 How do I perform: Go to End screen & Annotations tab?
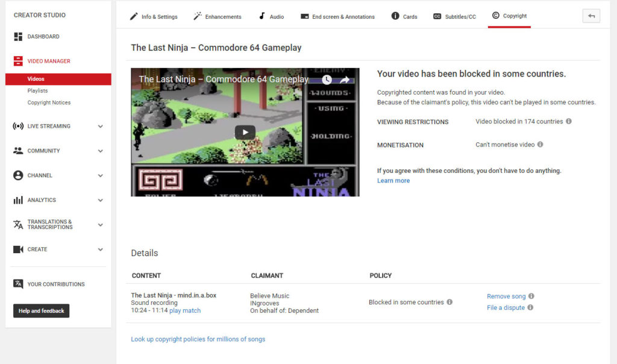(x=337, y=16)
